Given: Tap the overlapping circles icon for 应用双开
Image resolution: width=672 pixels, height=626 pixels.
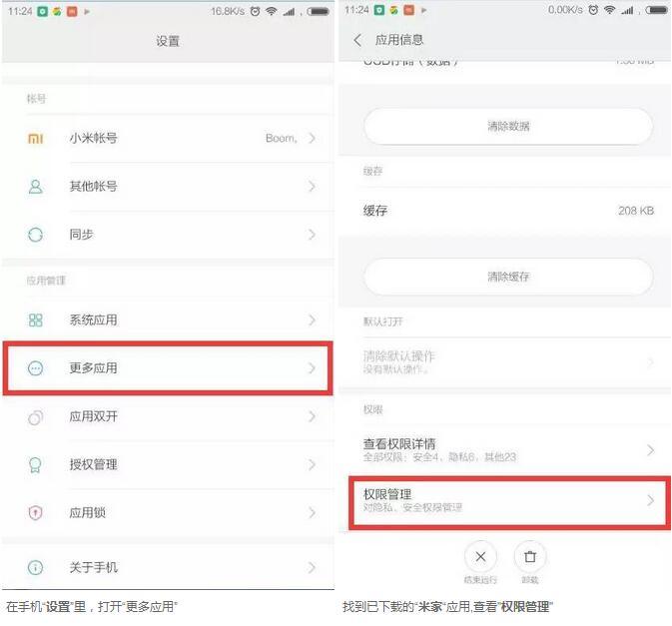Looking at the screenshot, I should coord(36,416).
